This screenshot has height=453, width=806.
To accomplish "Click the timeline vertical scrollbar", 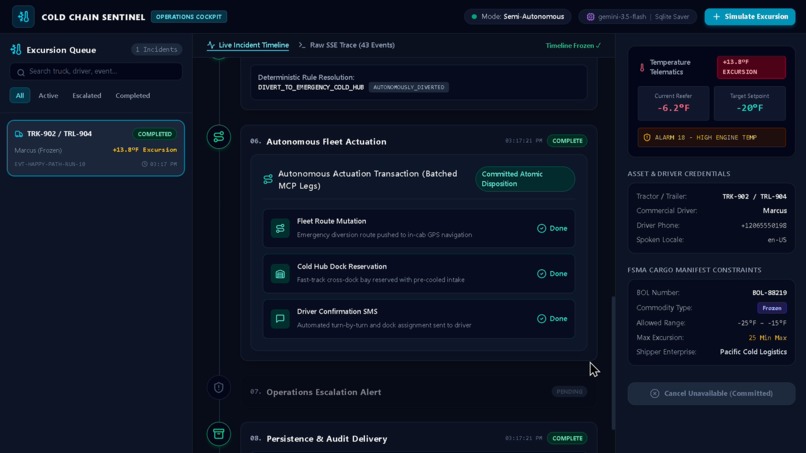I will [x=613, y=363].
